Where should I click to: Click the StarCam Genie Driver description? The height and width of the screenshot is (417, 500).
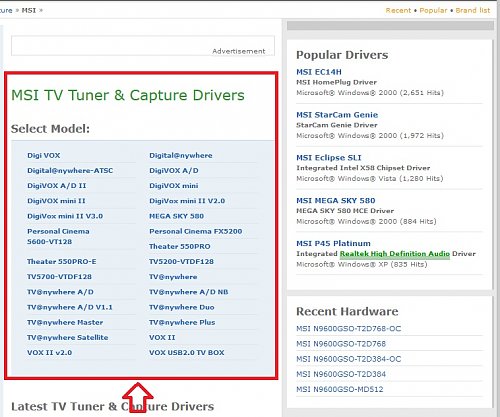(x=337, y=125)
